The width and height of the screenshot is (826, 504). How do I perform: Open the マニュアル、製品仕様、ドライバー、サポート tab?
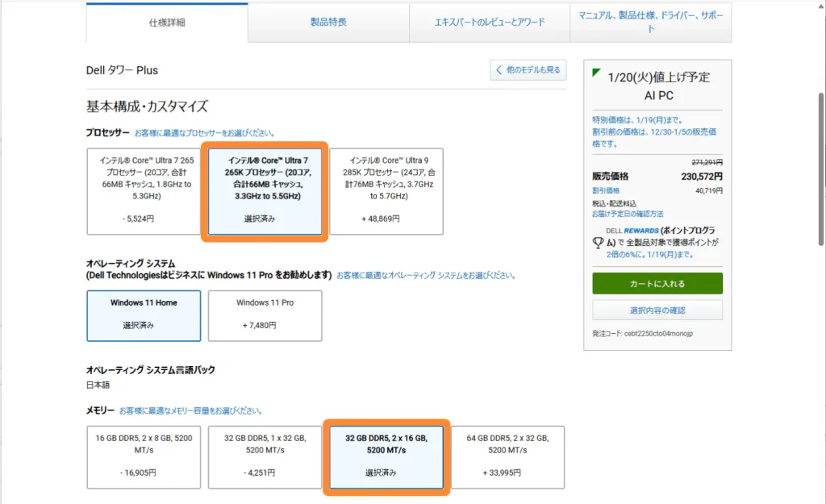click(x=650, y=22)
